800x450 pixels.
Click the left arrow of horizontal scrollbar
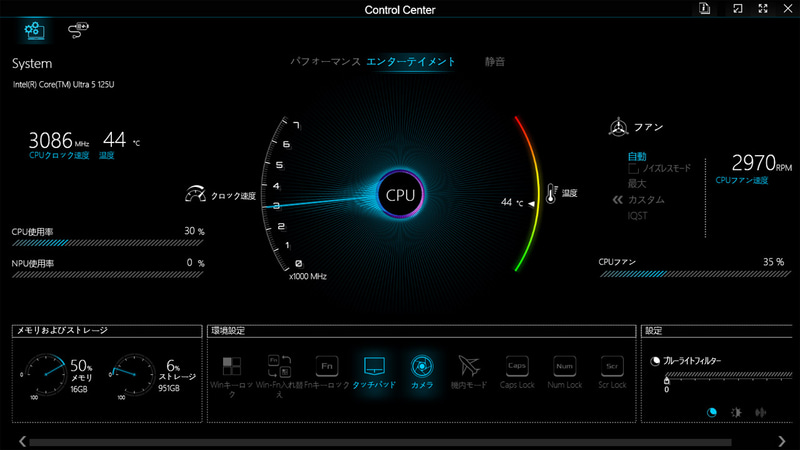point(22,441)
